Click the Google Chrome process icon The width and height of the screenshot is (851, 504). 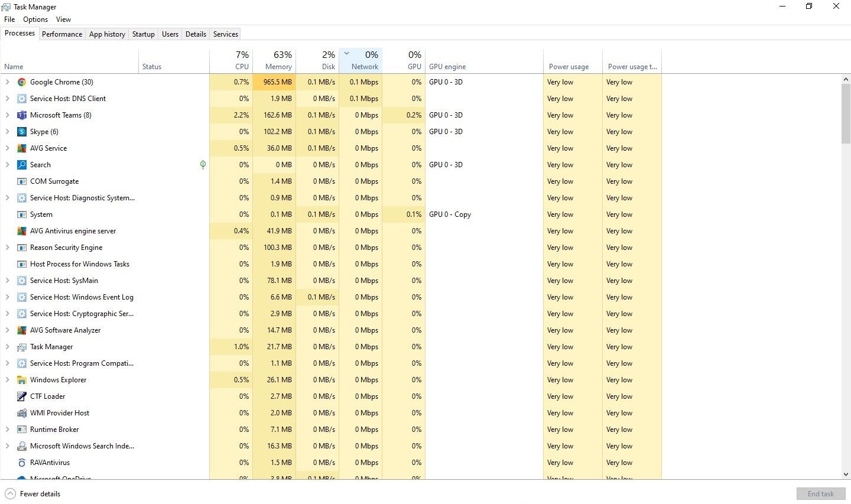(x=22, y=82)
